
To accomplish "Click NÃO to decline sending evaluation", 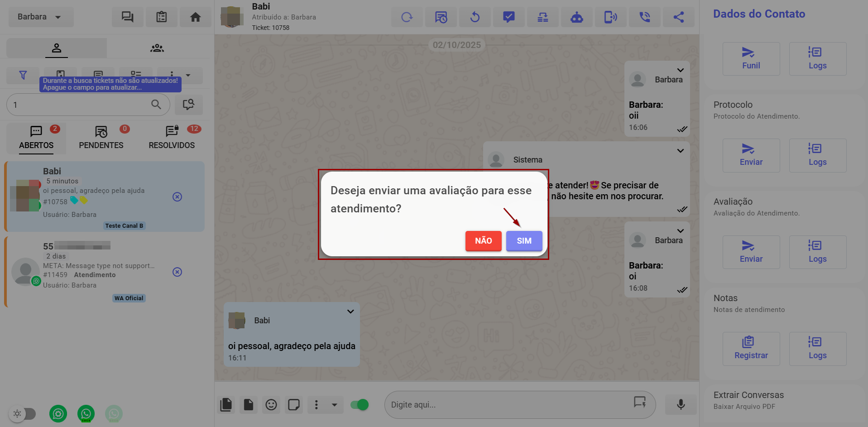I will pyautogui.click(x=483, y=241).
